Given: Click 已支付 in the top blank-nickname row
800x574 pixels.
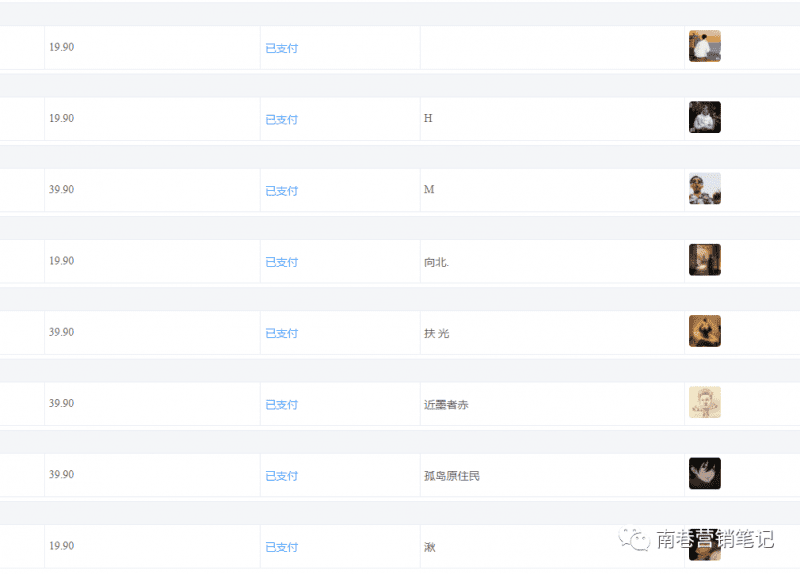Looking at the screenshot, I should click(x=281, y=48).
